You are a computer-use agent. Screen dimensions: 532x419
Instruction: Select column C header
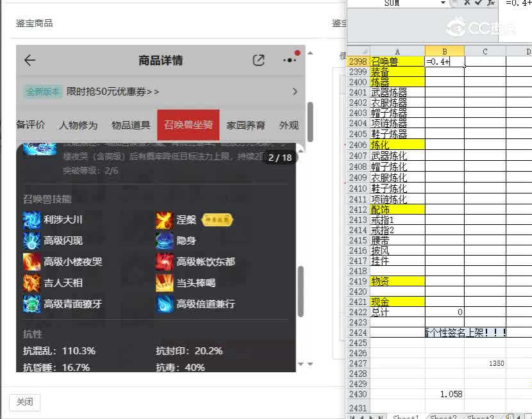tap(485, 51)
